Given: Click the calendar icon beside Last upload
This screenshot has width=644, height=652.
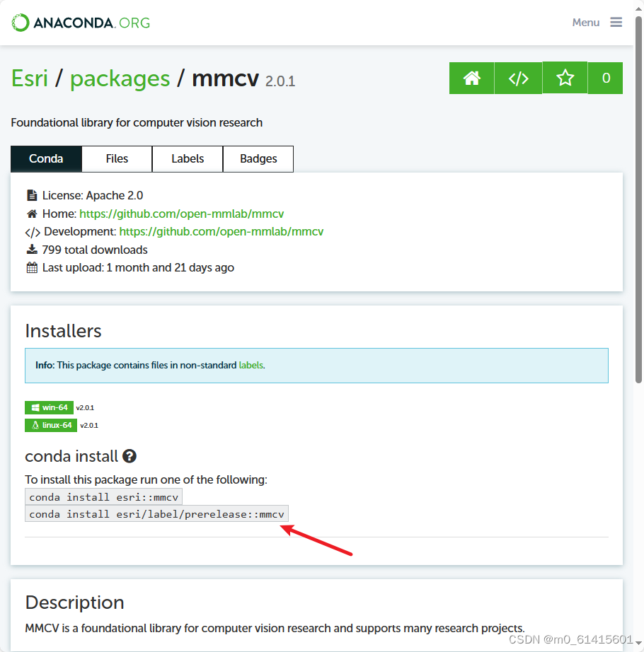Looking at the screenshot, I should click(32, 267).
